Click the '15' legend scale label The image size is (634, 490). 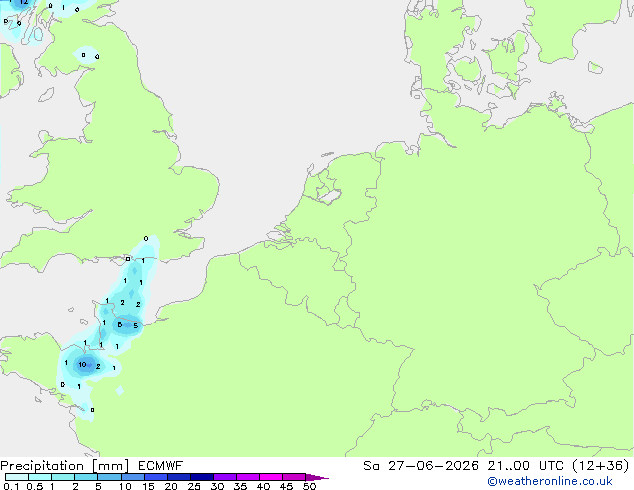pyautogui.click(x=148, y=486)
